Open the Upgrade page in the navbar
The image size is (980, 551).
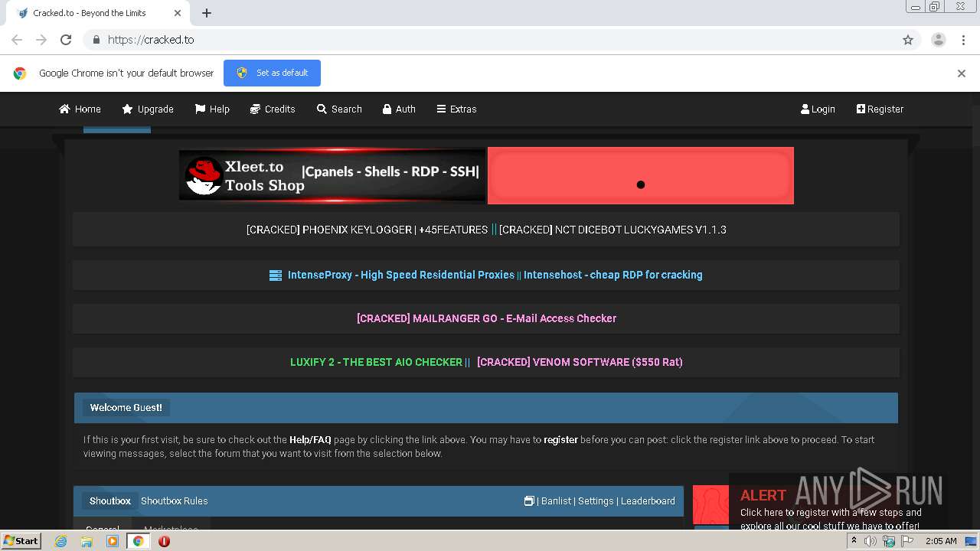(148, 109)
